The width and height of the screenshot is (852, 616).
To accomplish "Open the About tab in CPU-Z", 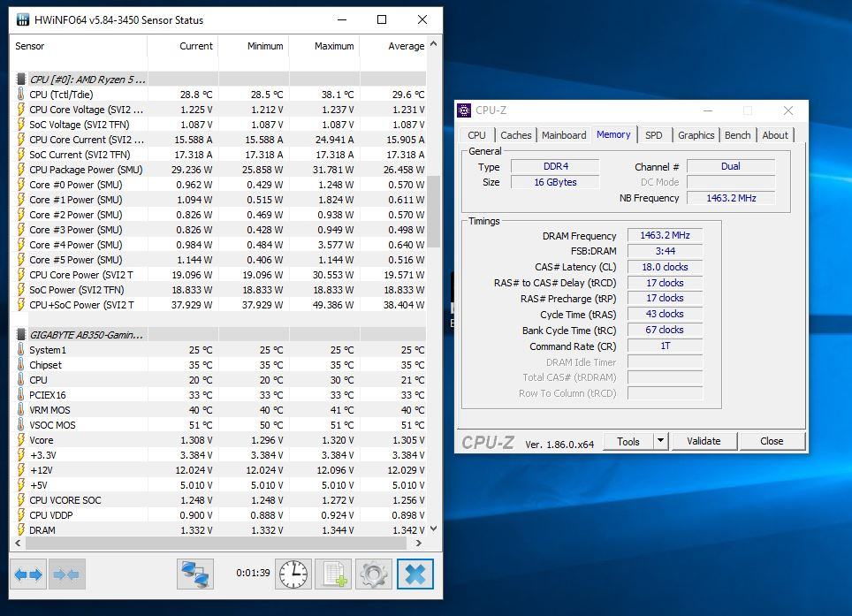I will pos(775,135).
